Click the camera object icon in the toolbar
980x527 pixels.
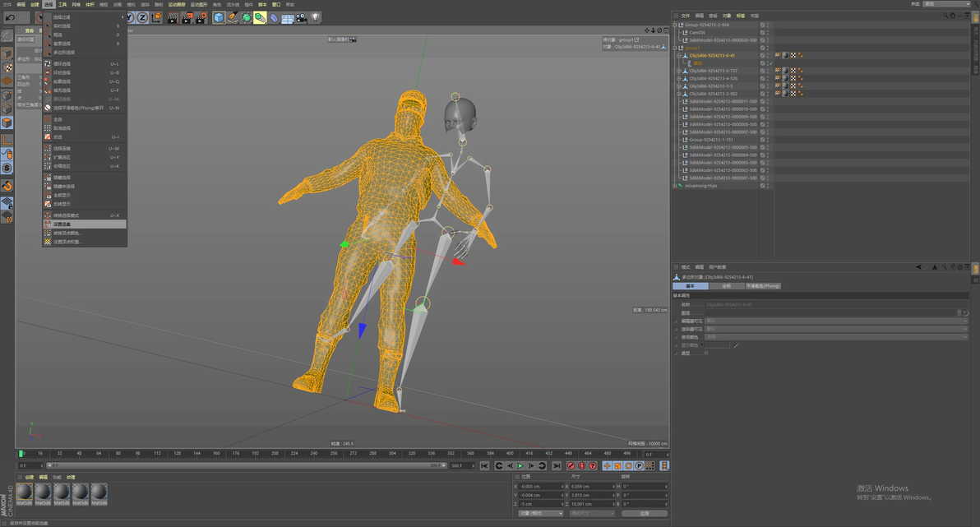click(x=301, y=17)
